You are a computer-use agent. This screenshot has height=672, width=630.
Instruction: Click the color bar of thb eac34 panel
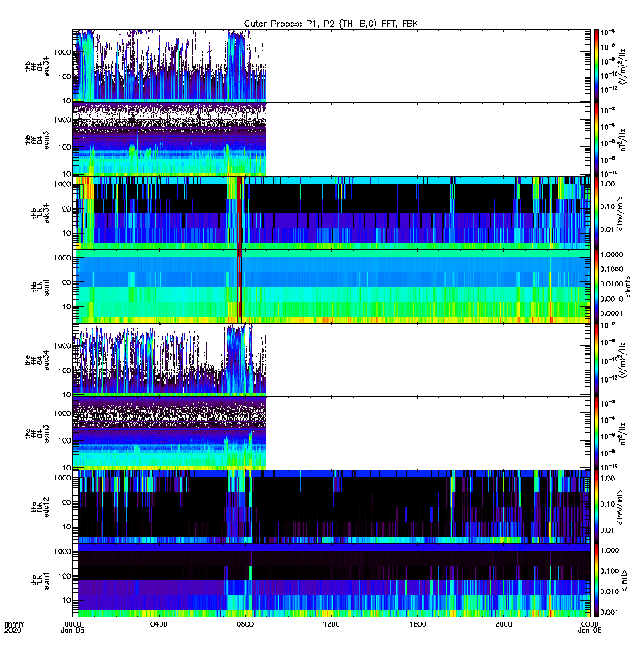(x=596, y=66)
